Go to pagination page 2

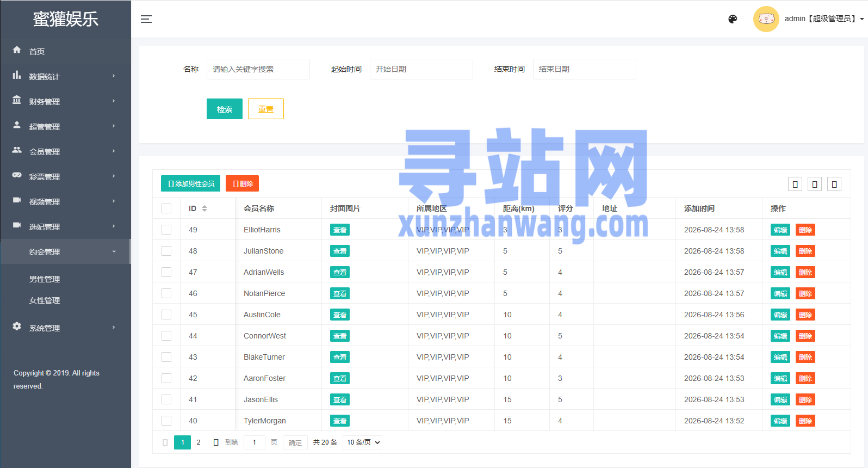(199, 442)
